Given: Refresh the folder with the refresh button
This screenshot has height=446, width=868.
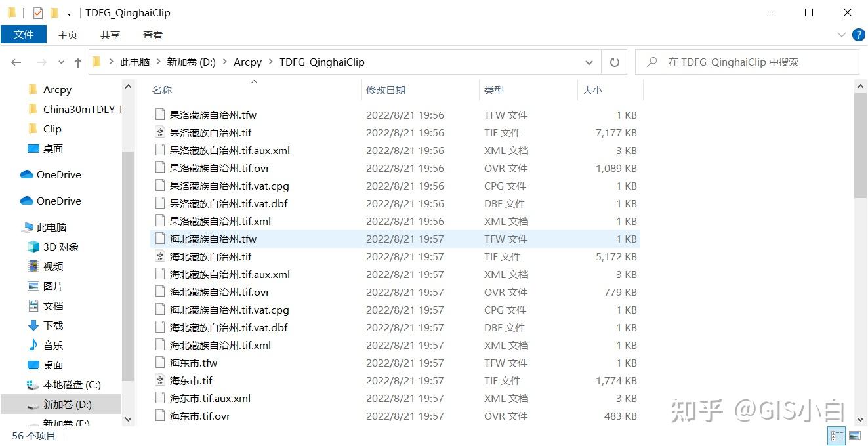Looking at the screenshot, I should [x=615, y=62].
